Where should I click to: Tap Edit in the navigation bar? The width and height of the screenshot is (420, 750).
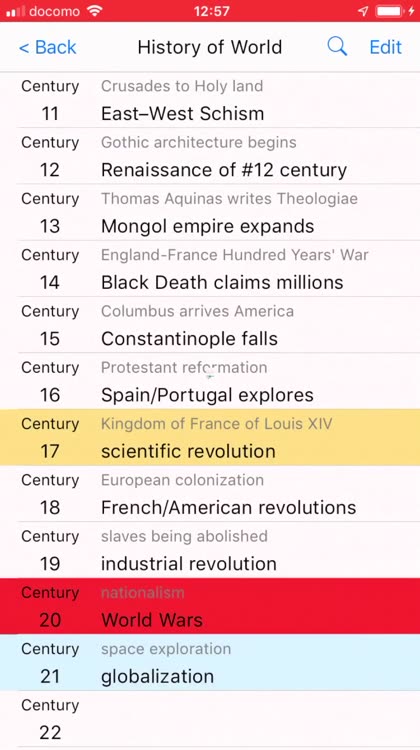click(x=386, y=47)
